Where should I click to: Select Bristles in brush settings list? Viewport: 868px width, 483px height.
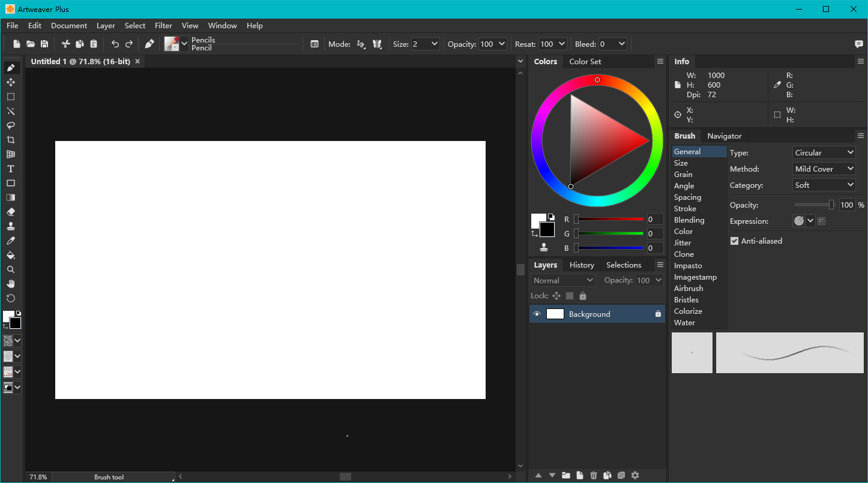686,299
